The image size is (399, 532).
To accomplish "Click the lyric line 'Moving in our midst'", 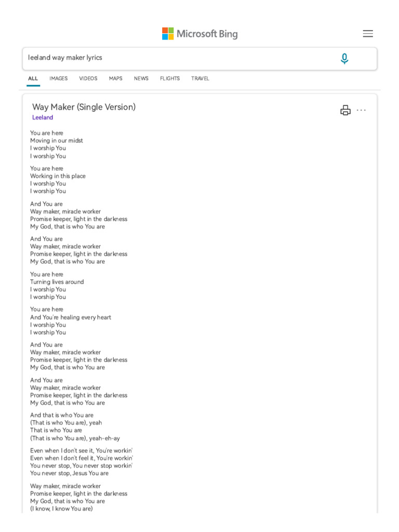I will (x=57, y=141).
